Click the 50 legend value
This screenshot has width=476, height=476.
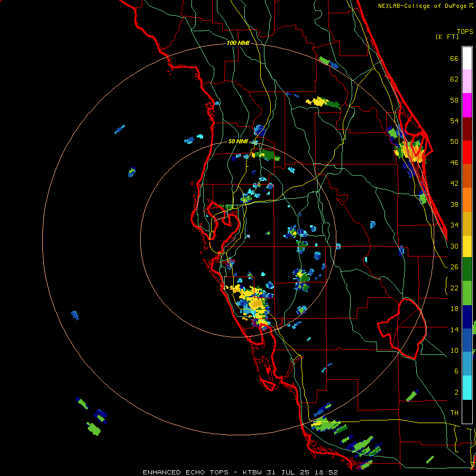454,141
